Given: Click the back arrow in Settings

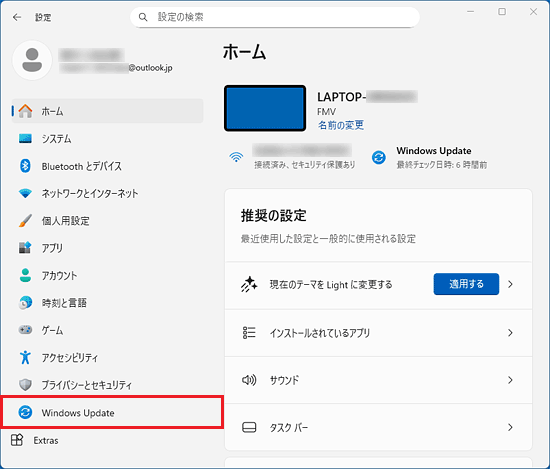Looking at the screenshot, I should point(17,17).
